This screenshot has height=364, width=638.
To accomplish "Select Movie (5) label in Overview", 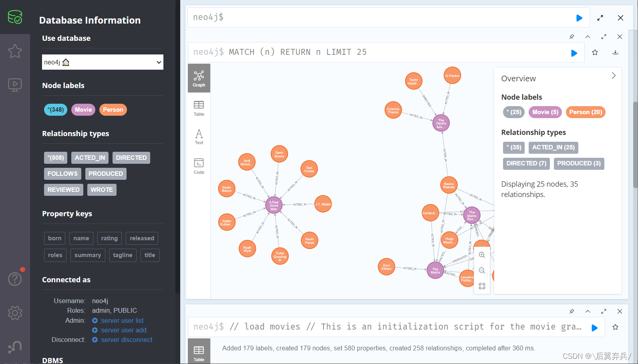I will click(545, 112).
